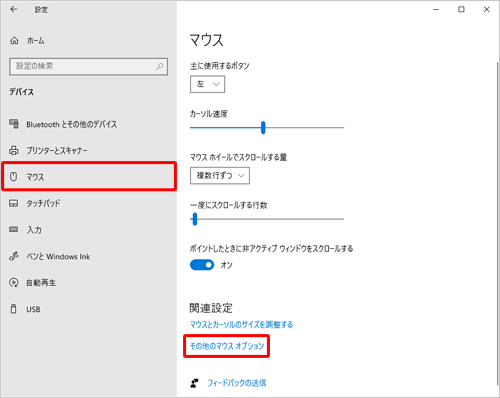500x398 pixels.
Task: Click the カーソル速度 slider handle
Action: point(263,128)
